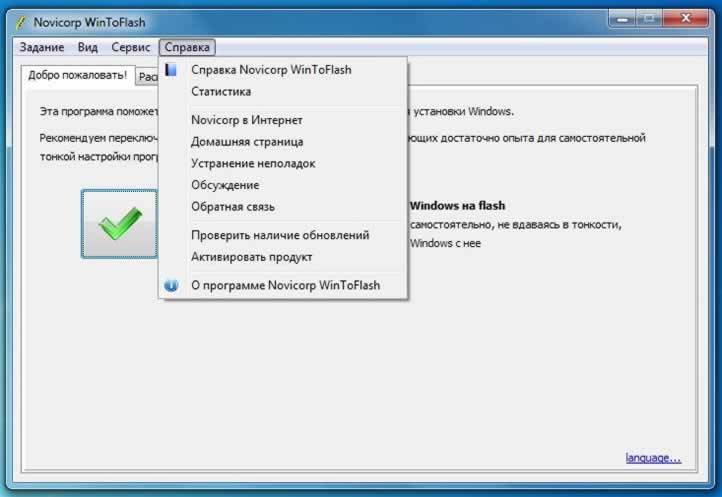Choose Устранение неполадок menu item
The width and height of the screenshot is (722, 497).
(283, 164)
